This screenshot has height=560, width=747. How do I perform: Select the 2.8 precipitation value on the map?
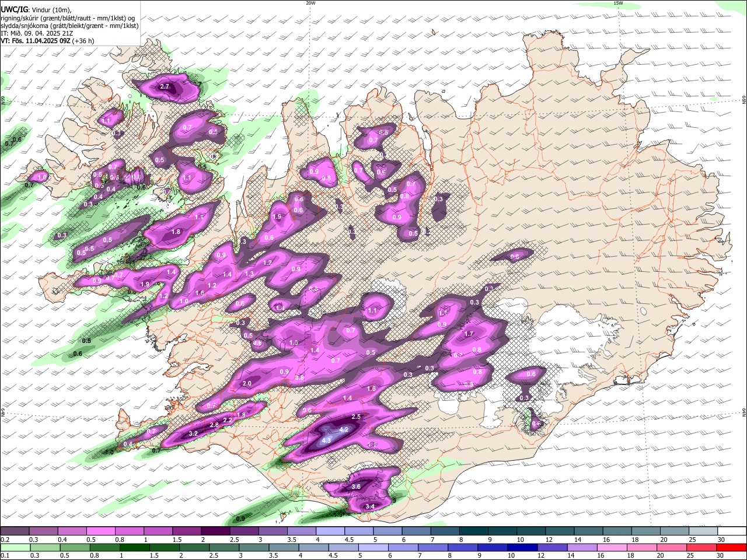click(214, 425)
